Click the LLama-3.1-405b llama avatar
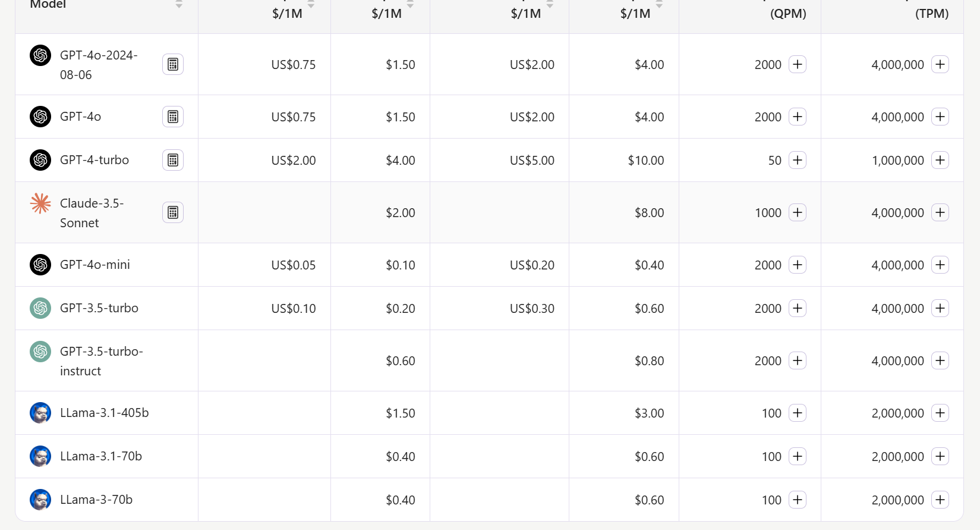Image resolution: width=980 pixels, height=530 pixels. 40,413
